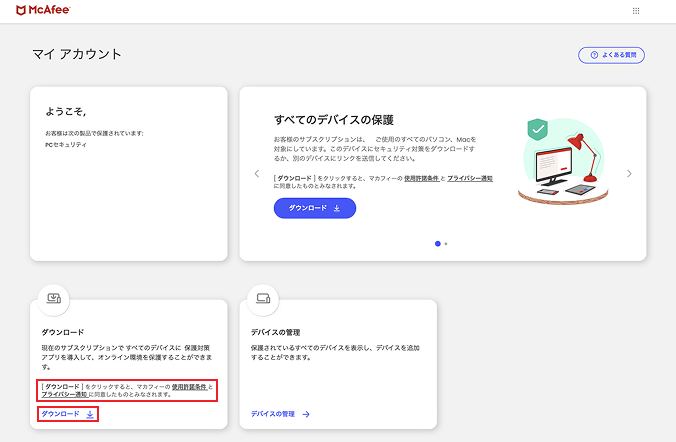Go to next banner slide arrow
Viewport: 676px width, 442px height.
(629, 174)
